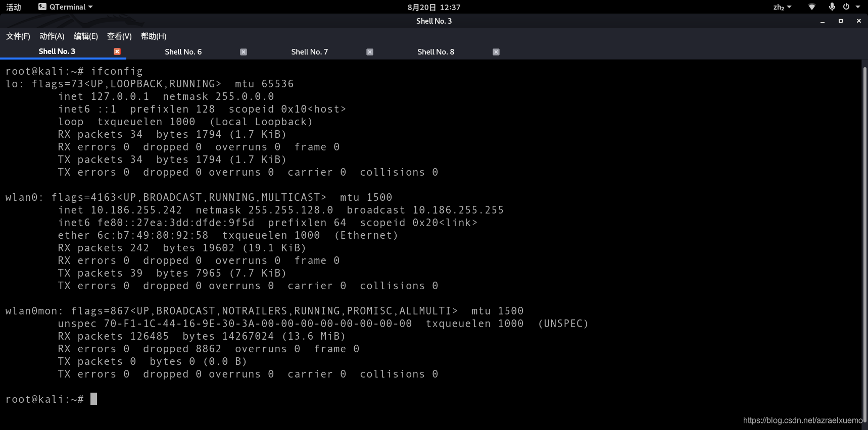Image resolution: width=868 pixels, height=430 pixels.
Task: Click the bytes 14267024 (13.6 MiB) text
Action: pos(264,336)
